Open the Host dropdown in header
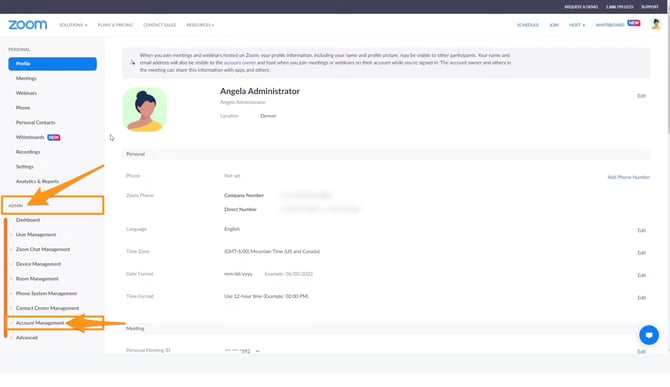 pos(577,25)
